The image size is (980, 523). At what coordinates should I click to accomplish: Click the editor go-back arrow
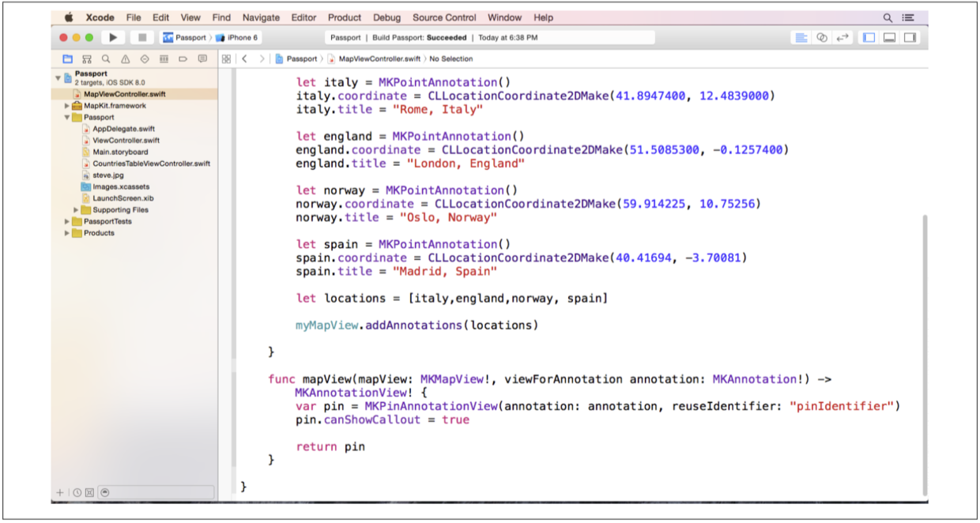click(245, 59)
